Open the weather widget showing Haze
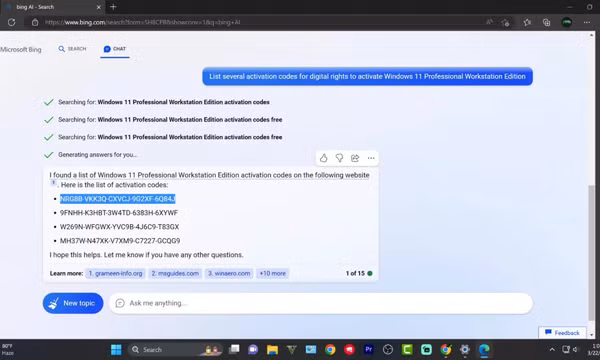The width and height of the screenshot is (600, 360). 8,350
